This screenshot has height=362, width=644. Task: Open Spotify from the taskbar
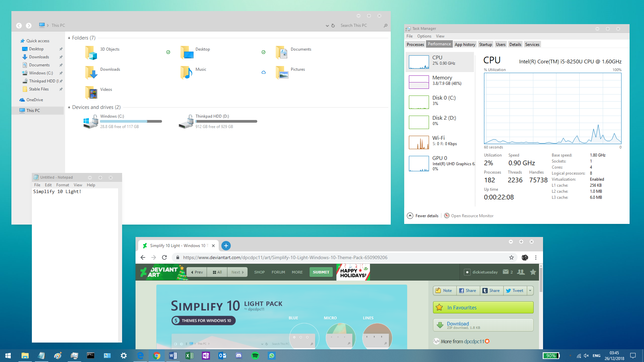coord(255,355)
